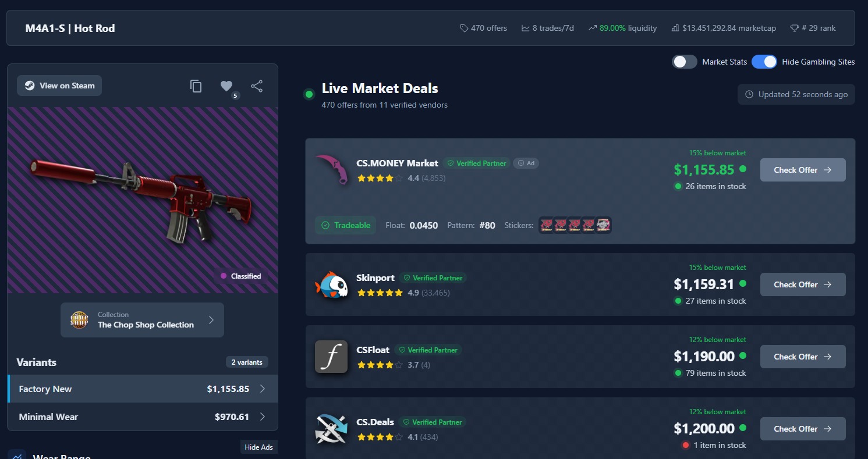The width and height of the screenshot is (868, 459).
Task: Click the CS.Deals crossed knives logo
Action: click(x=331, y=429)
